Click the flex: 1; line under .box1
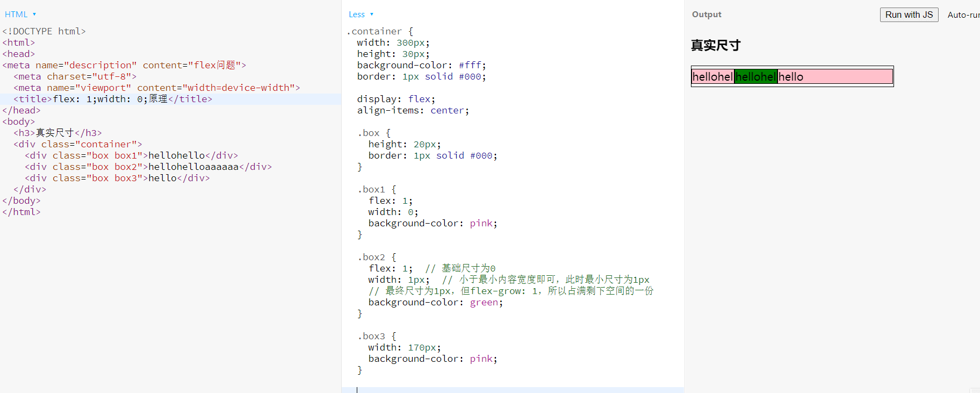This screenshot has height=393, width=980. (x=391, y=201)
